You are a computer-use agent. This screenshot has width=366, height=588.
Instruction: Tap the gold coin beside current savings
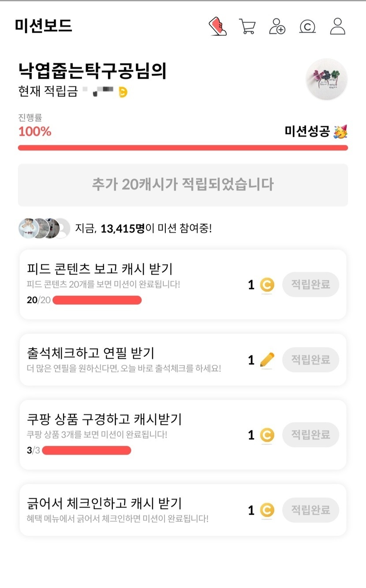123,92
